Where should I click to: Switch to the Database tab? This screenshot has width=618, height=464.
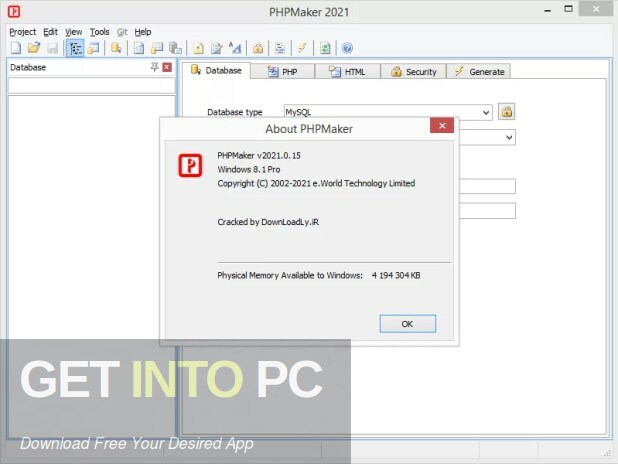coord(216,70)
